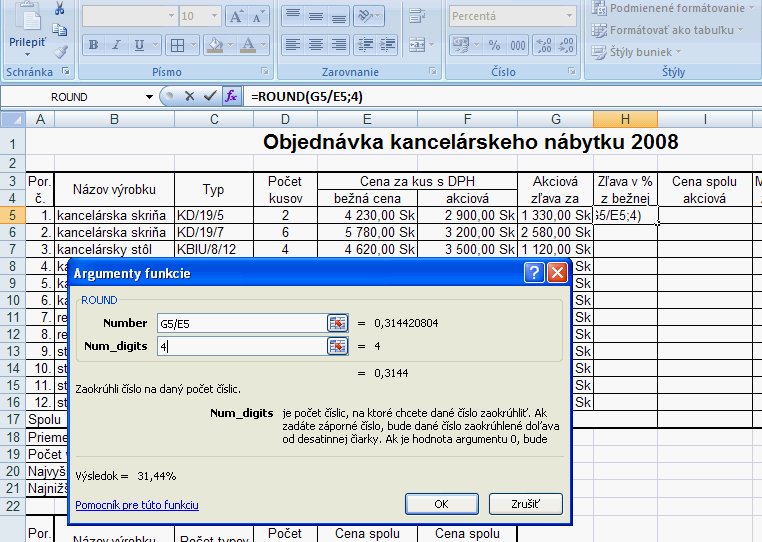Collapse dialog via Num_digits range selector icon
The image size is (762, 542).
point(338,347)
